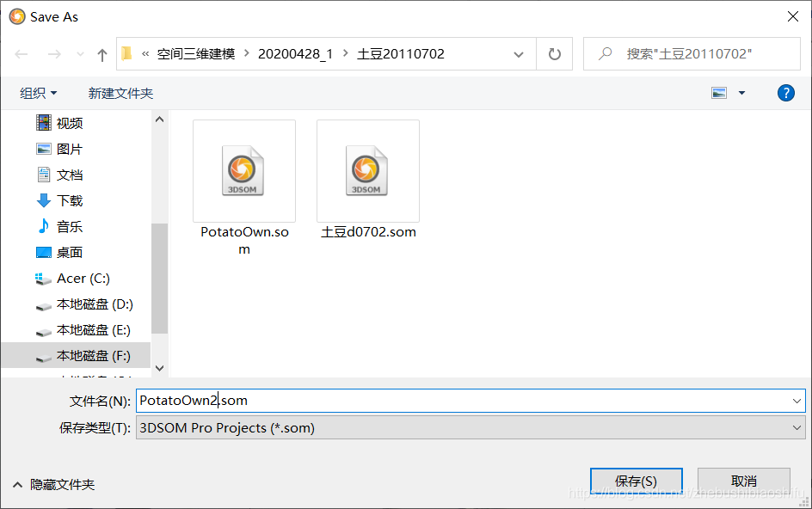Refresh the folder listing
Viewport: 812px width, 509px height.
pyautogui.click(x=554, y=54)
